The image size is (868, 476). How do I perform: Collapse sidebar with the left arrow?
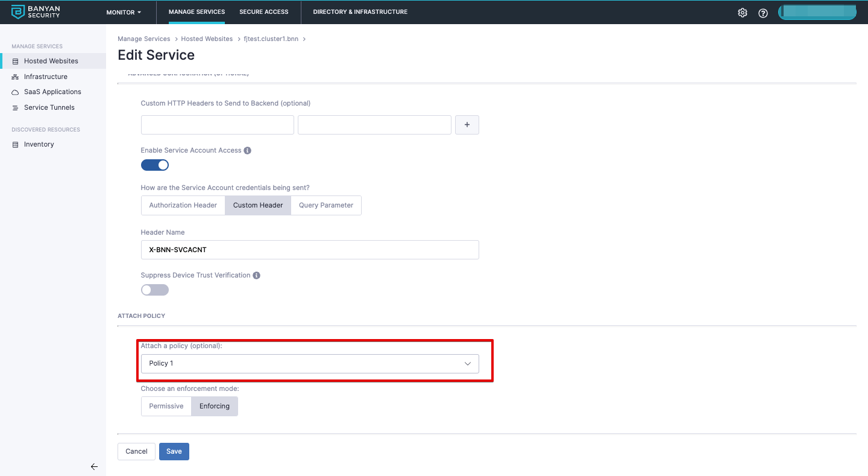pyautogui.click(x=94, y=466)
